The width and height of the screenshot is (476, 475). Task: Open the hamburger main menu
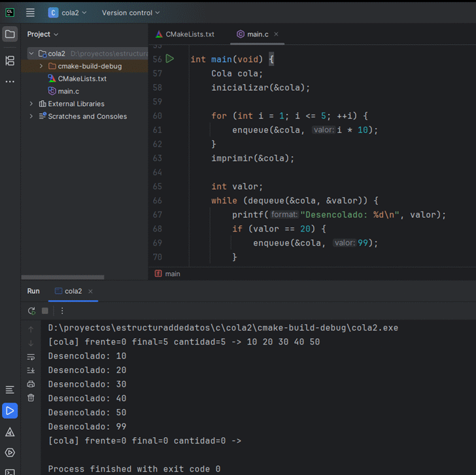point(31,12)
